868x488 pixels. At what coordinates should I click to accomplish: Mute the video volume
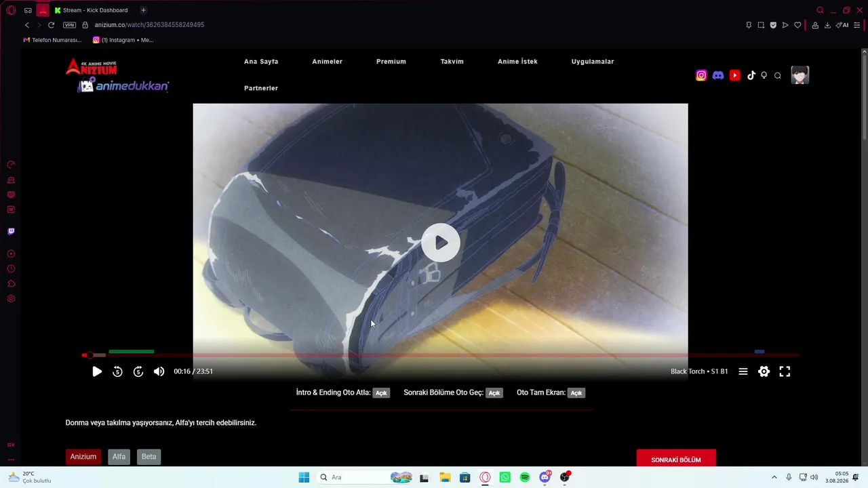[159, 371]
